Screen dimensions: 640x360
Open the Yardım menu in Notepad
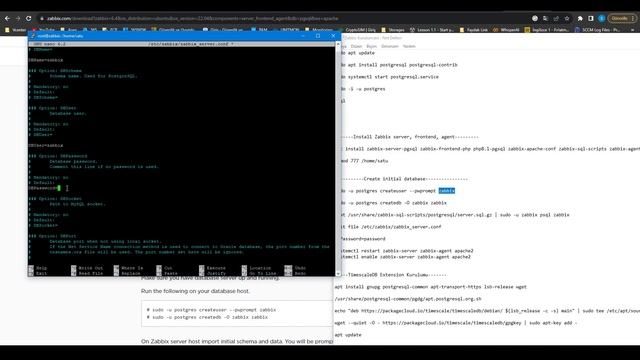click(409, 47)
